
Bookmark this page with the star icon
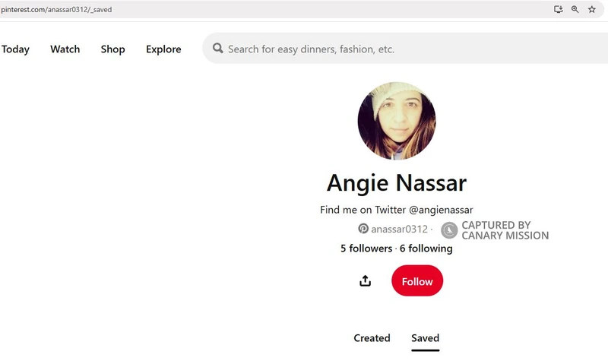[592, 9]
